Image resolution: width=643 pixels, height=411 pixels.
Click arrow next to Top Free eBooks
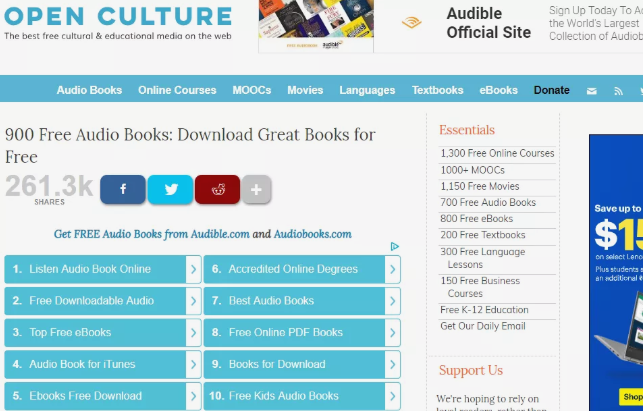(194, 332)
